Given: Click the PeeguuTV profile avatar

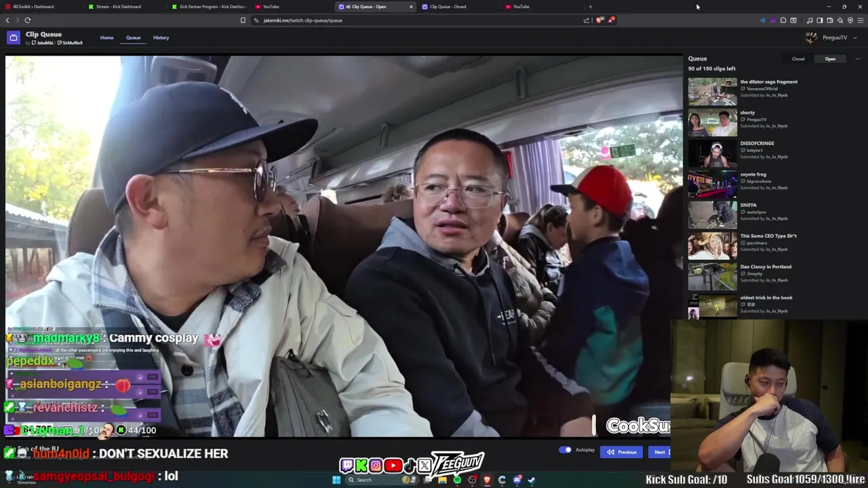Looking at the screenshot, I should point(811,38).
